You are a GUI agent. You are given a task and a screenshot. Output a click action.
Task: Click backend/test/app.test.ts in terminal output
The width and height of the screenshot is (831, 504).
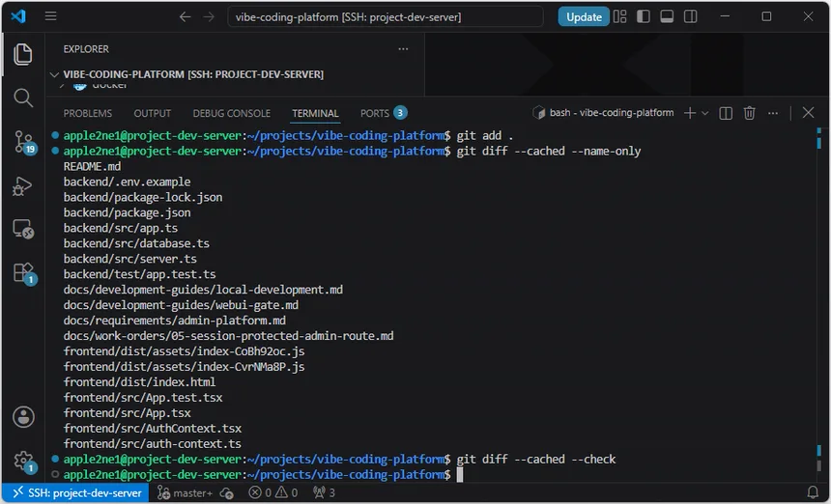(x=140, y=274)
